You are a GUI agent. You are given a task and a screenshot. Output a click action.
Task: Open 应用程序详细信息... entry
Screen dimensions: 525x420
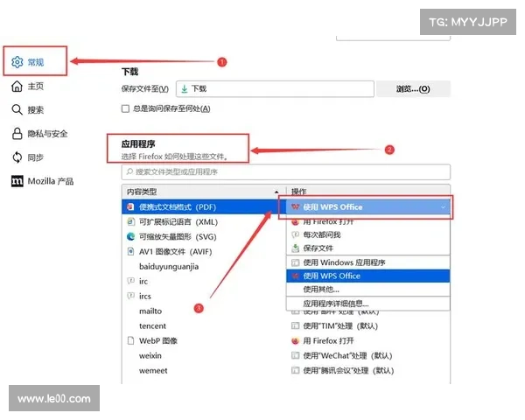(x=368, y=304)
